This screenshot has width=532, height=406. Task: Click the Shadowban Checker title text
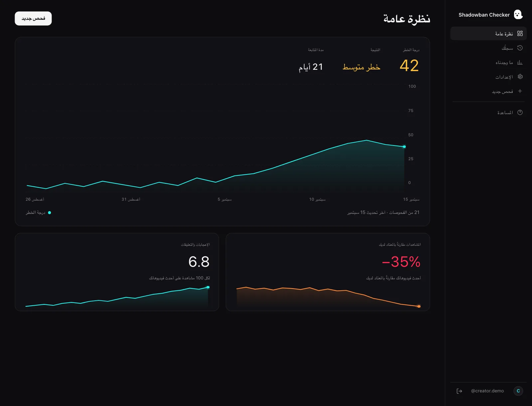click(484, 15)
